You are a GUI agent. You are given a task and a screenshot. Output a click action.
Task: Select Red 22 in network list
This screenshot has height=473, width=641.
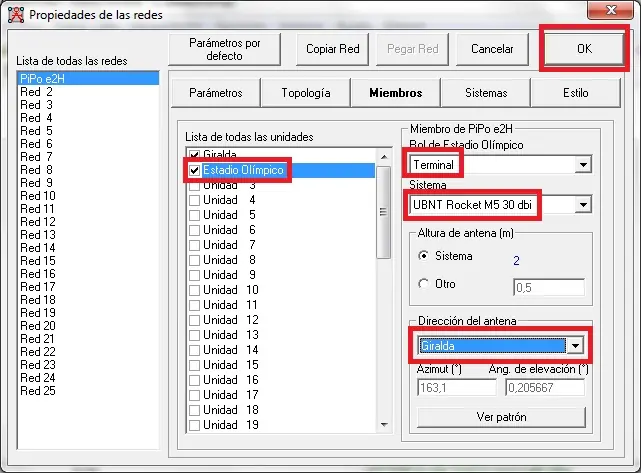(x=88, y=352)
